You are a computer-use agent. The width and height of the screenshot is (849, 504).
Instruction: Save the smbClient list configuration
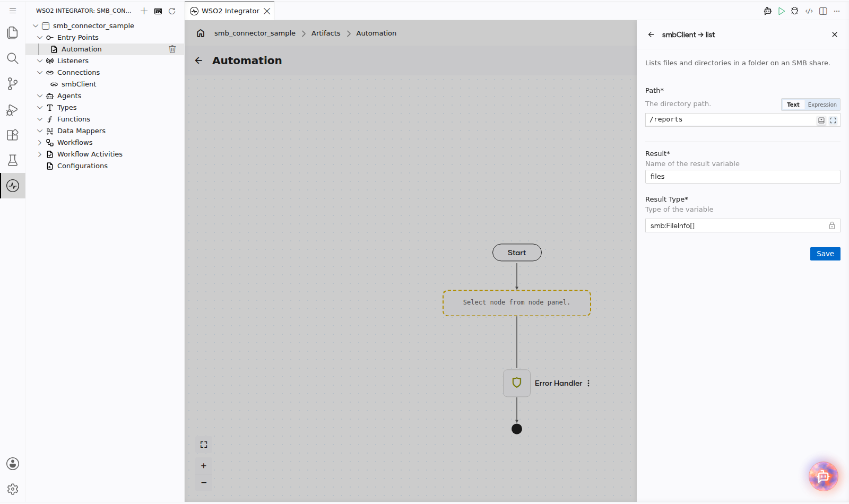tap(825, 254)
